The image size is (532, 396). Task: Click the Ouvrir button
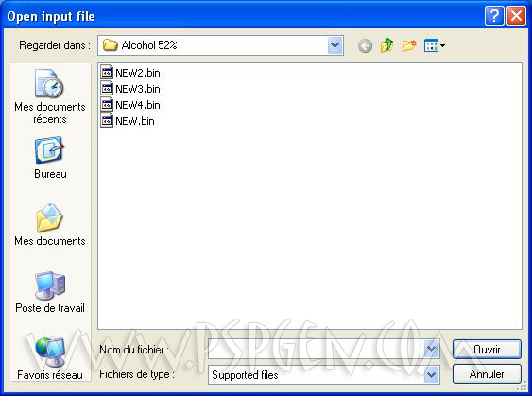(x=487, y=349)
